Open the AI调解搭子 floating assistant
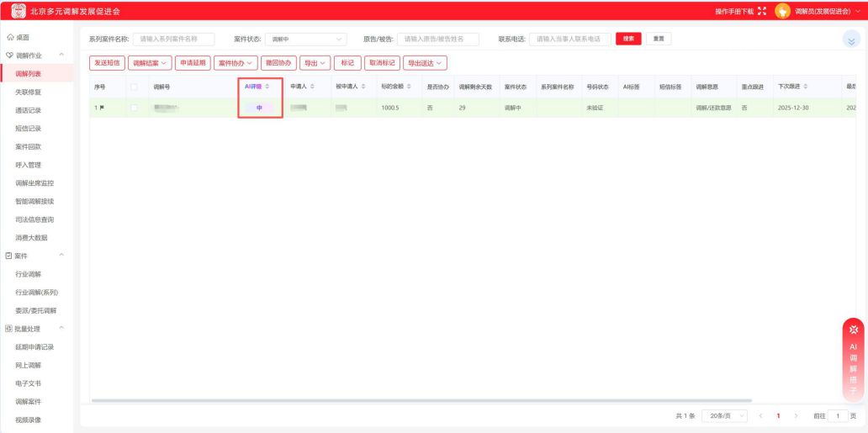 pyautogui.click(x=853, y=359)
